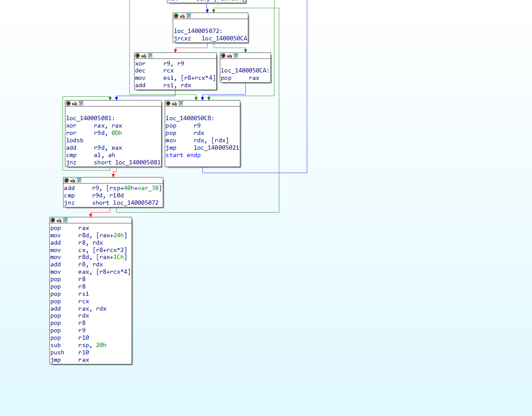Select the final jmp rax instruction

pos(69,360)
